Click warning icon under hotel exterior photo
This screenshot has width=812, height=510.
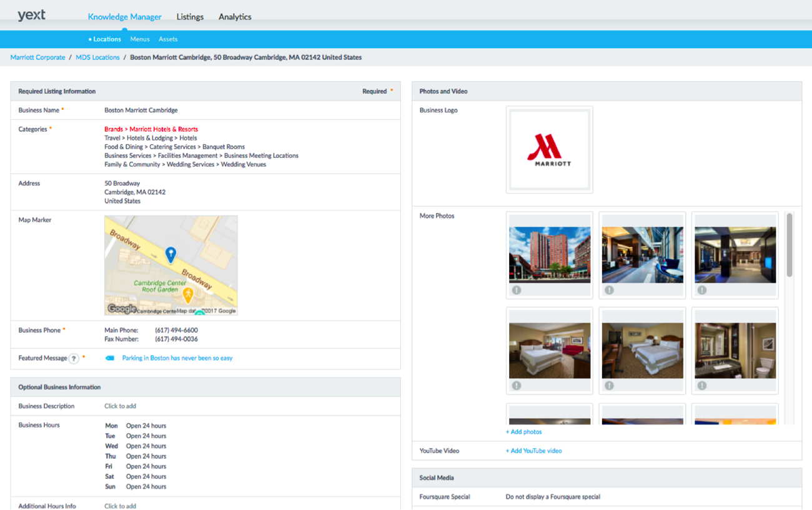point(517,290)
